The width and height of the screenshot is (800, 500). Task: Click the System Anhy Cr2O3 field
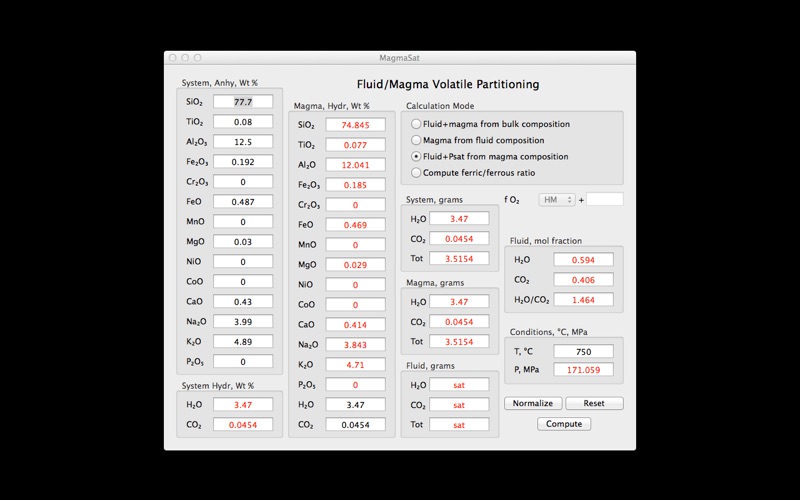coord(243,182)
